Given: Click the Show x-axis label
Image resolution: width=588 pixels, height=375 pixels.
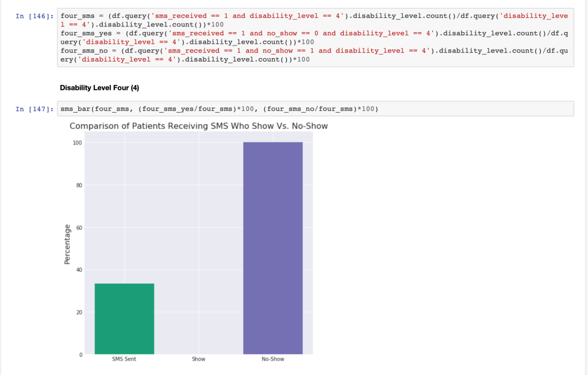Looking at the screenshot, I should pos(198,359).
